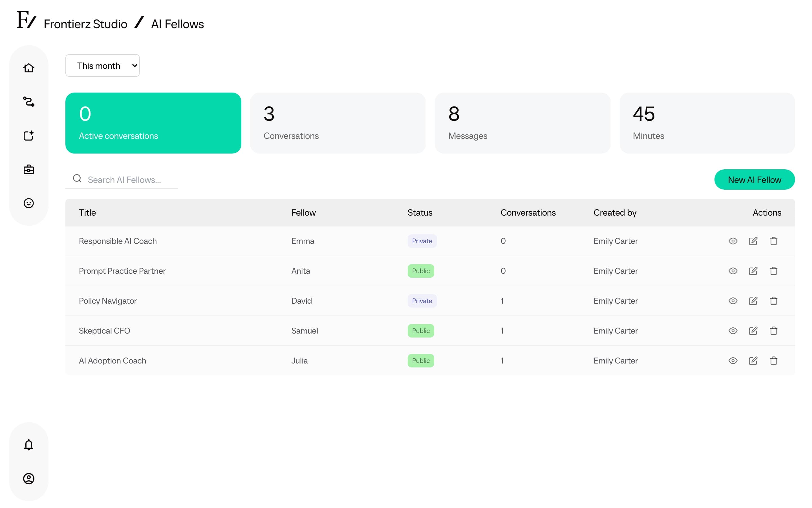812x508 pixels.
Task: Sort by the Created by column header
Action: pos(615,213)
